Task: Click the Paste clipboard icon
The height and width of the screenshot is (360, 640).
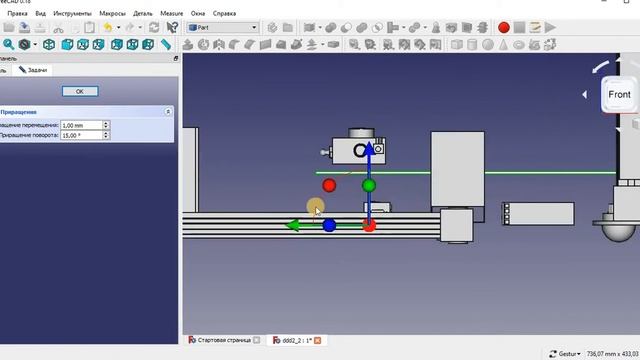Action: click(89, 27)
